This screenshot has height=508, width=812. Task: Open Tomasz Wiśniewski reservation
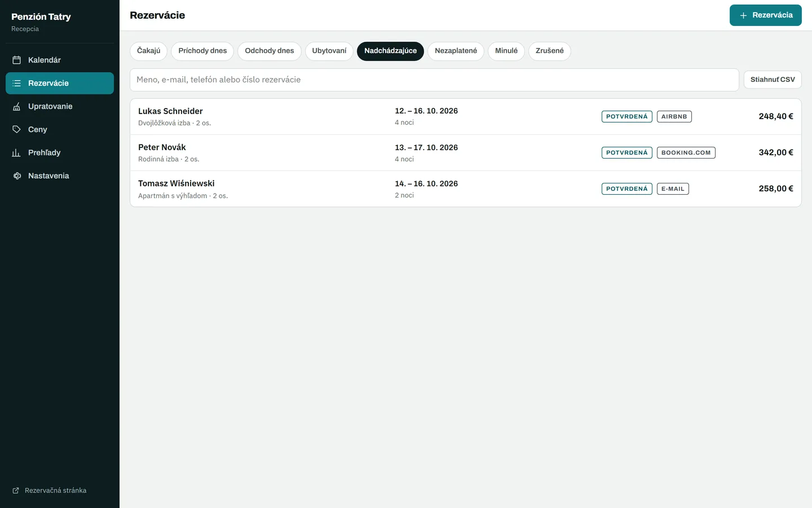click(x=465, y=189)
